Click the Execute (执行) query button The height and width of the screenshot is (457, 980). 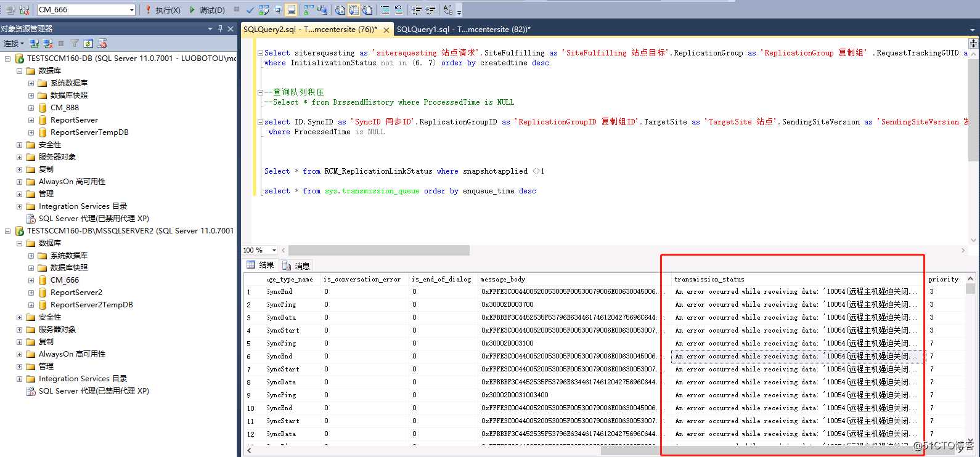163,10
